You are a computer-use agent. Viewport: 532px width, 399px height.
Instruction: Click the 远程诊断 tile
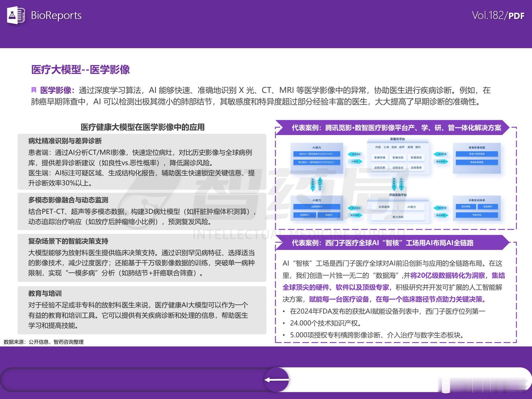coord(380,168)
